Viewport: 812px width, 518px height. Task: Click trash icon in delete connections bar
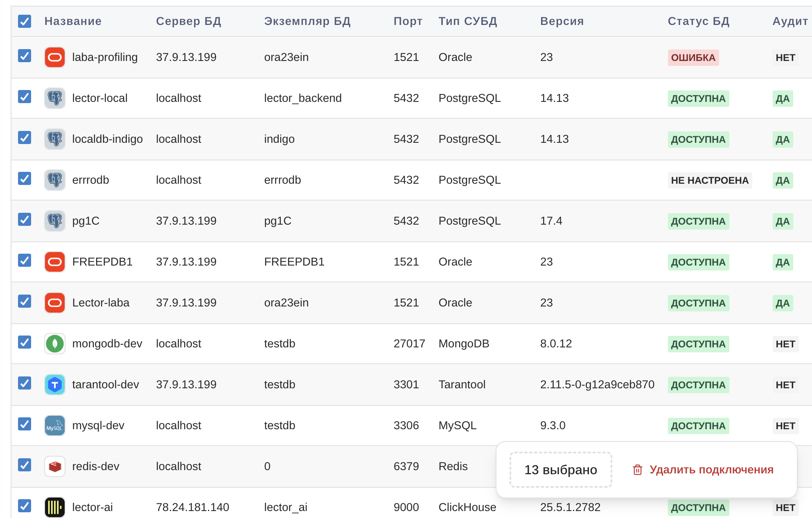(637, 470)
